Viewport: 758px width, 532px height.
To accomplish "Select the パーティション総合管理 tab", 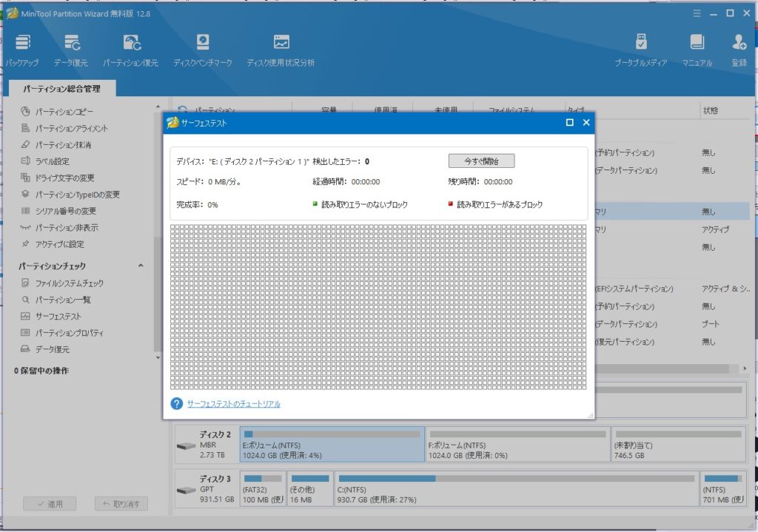I will (x=61, y=90).
